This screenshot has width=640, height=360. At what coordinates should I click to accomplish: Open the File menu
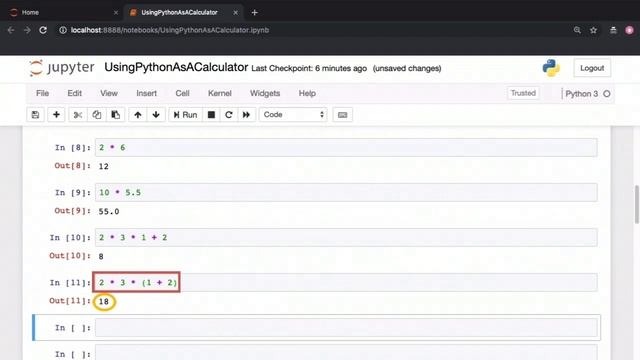point(42,93)
